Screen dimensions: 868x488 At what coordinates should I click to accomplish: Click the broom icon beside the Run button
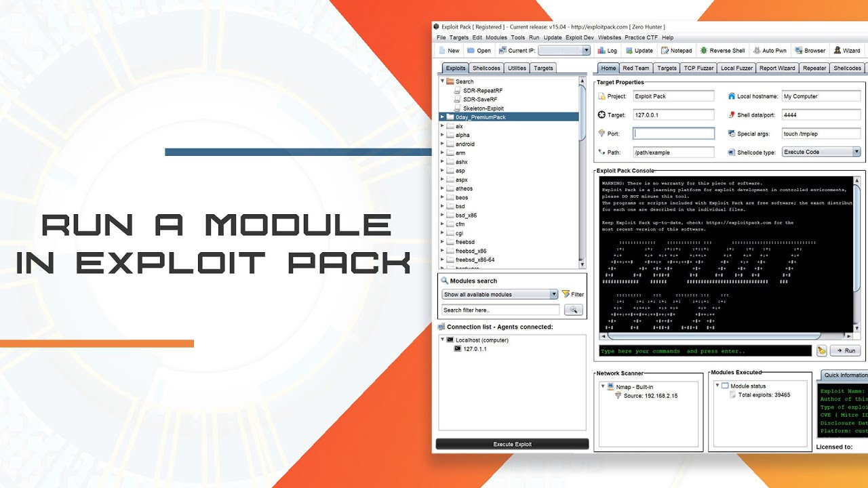pyautogui.click(x=821, y=350)
